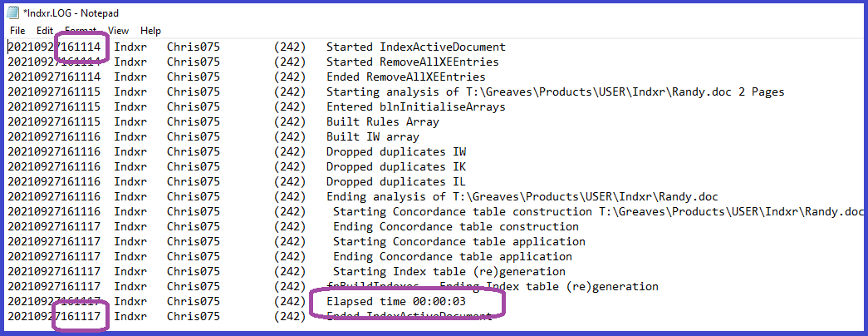Viewport: 868px width, 336px height.
Task: Click the Entered blnInitialiseArrays line
Action: click(416, 107)
